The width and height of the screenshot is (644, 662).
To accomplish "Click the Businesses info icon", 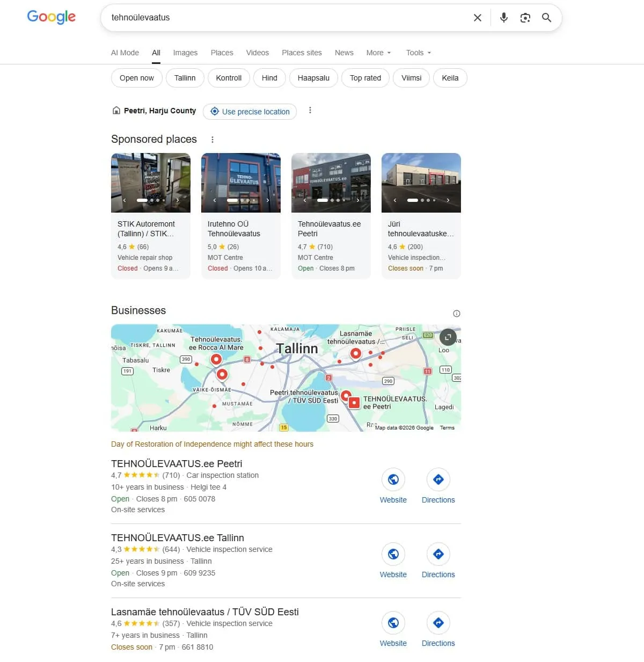I will coord(457,314).
